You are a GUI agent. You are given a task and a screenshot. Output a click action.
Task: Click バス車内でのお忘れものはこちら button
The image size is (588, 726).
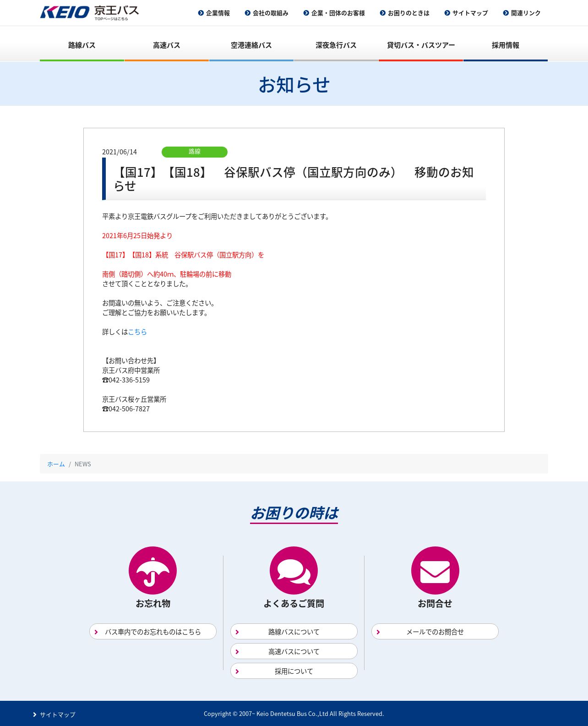pyautogui.click(x=152, y=632)
